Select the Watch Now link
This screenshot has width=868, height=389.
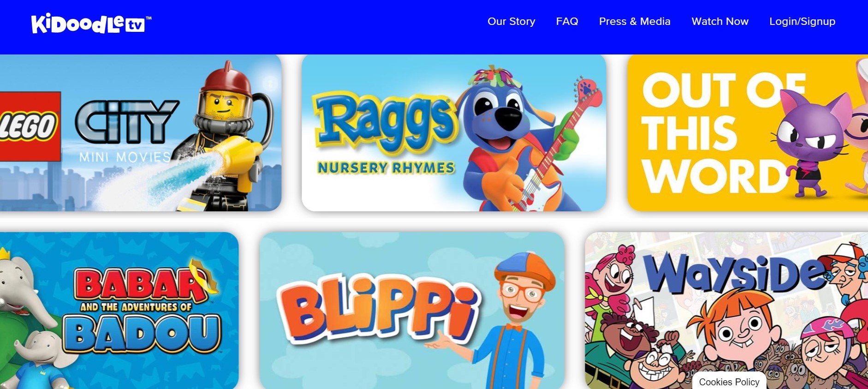[x=720, y=21]
